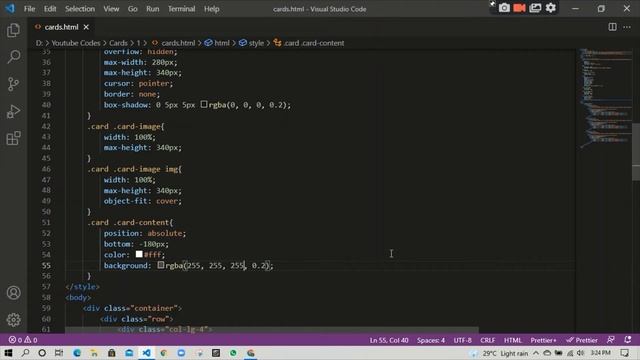The image size is (640, 360).
Task: Open Microsoft Edge from the taskbar
Action: coord(77,353)
